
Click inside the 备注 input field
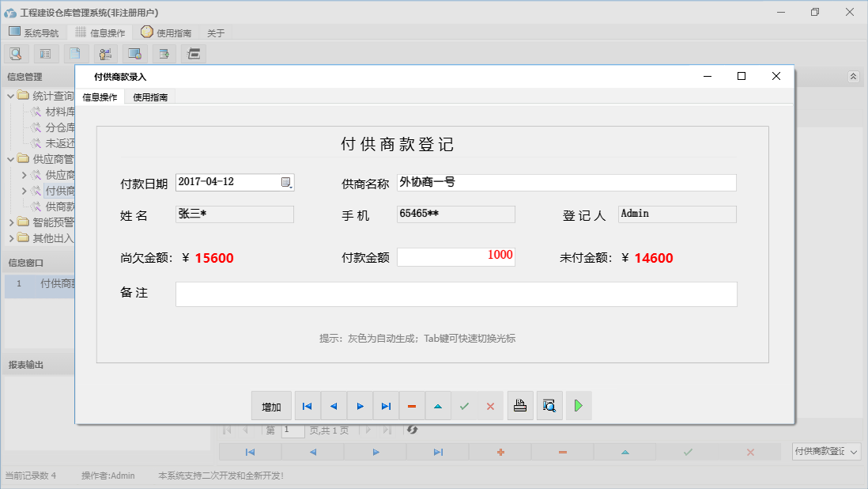(455, 294)
